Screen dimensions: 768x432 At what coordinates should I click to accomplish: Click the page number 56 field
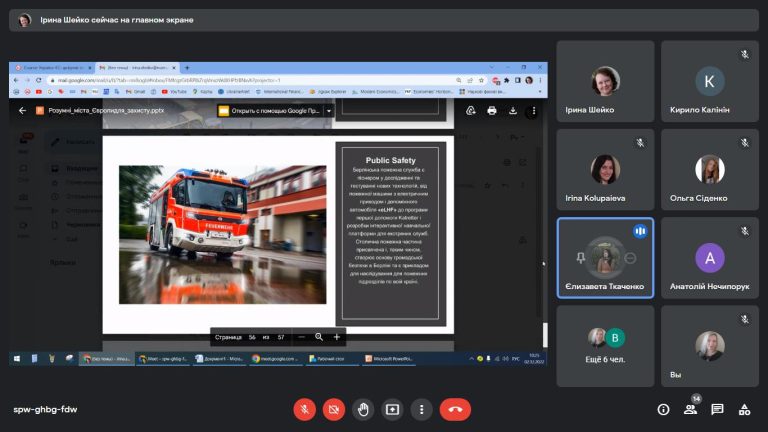(252, 337)
